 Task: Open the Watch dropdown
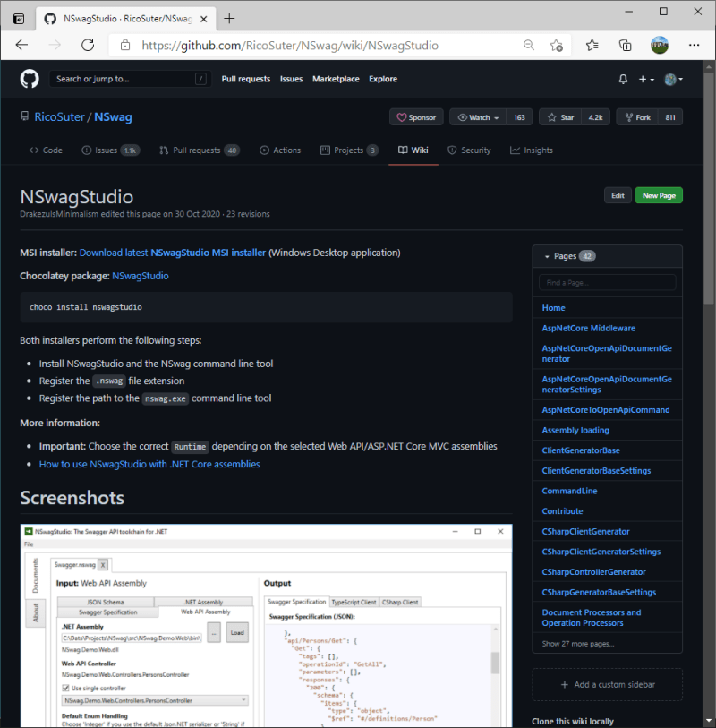(478, 117)
